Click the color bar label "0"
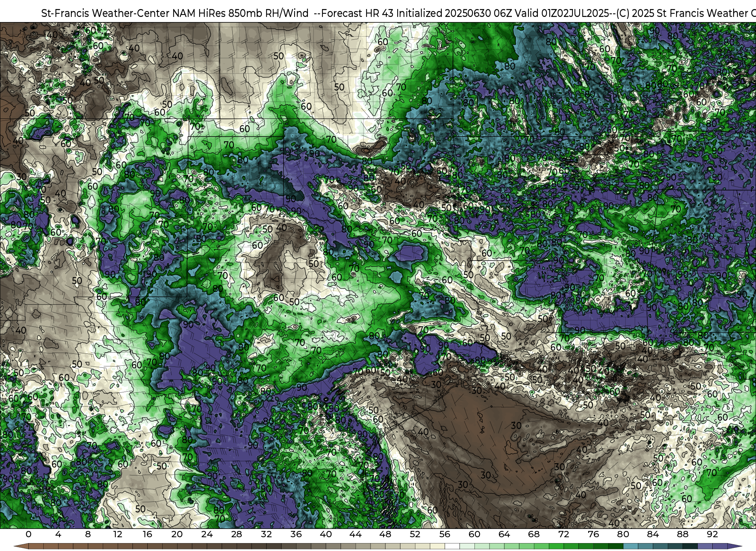The height and width of the screenshot is (551, 756). tap(28, 534)
